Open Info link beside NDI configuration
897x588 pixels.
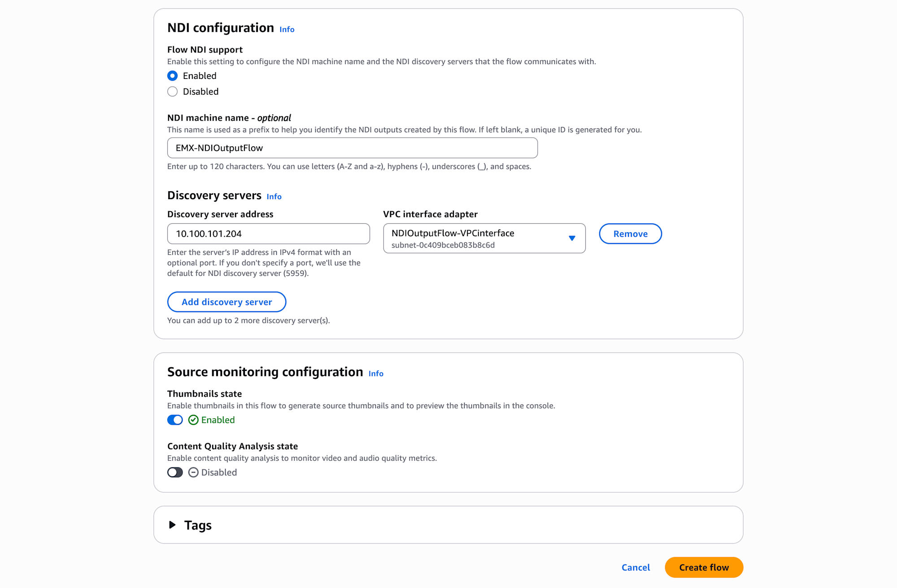pos(287,30)
